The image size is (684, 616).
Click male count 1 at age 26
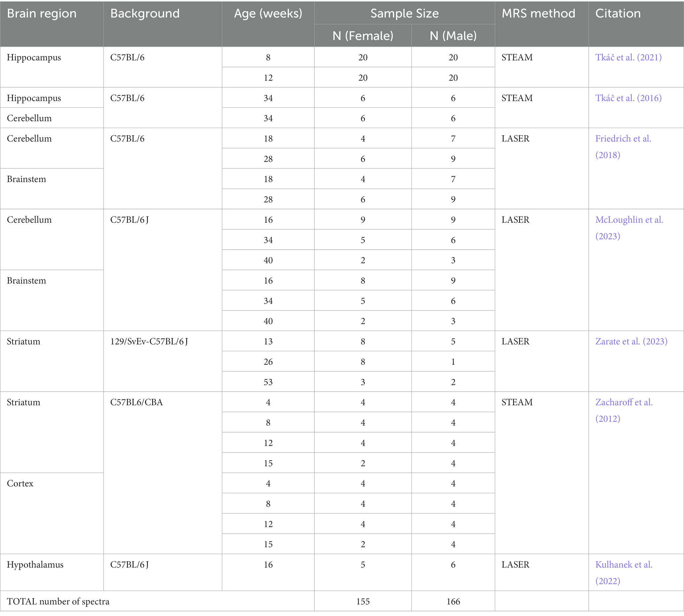coord(453,362)
